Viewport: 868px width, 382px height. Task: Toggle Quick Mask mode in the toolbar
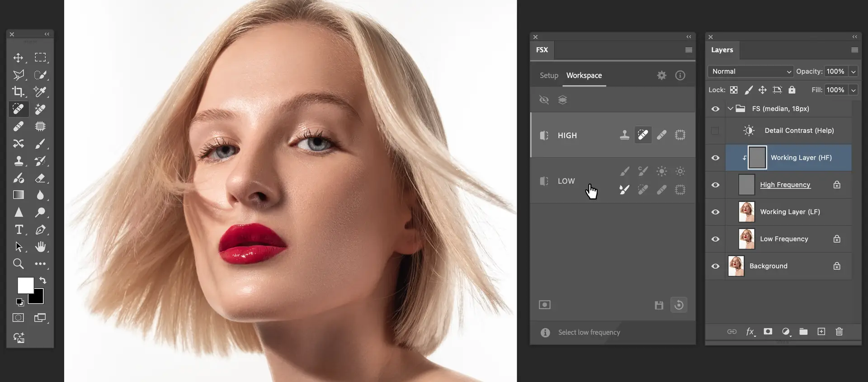[x=18, y=318]
